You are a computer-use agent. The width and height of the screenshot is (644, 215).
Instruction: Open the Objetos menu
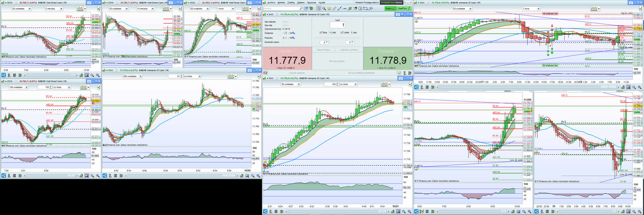coord(301,2)
